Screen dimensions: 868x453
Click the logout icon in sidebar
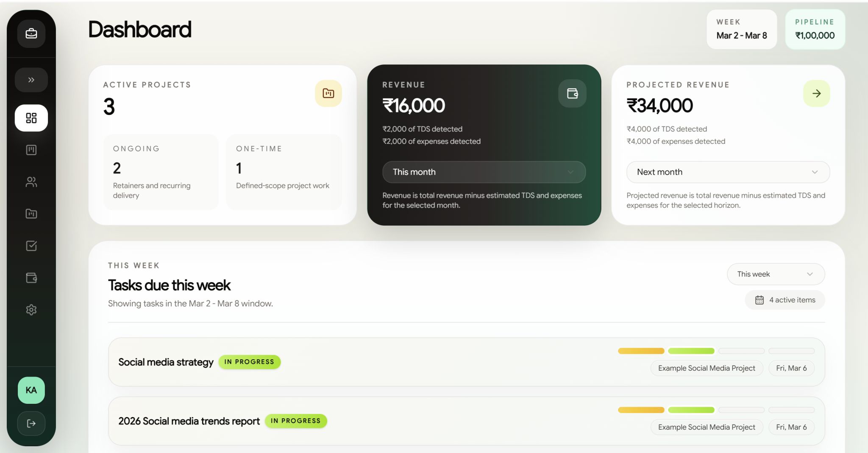(31, 423)
